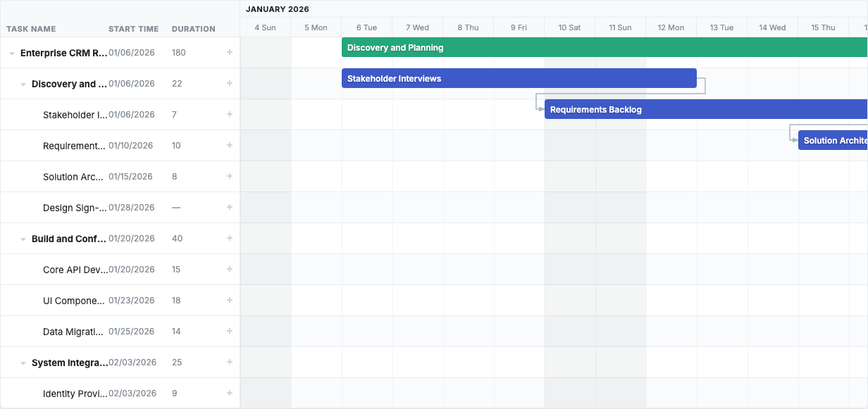Sort by the Duration column header

tap(194, 29)
